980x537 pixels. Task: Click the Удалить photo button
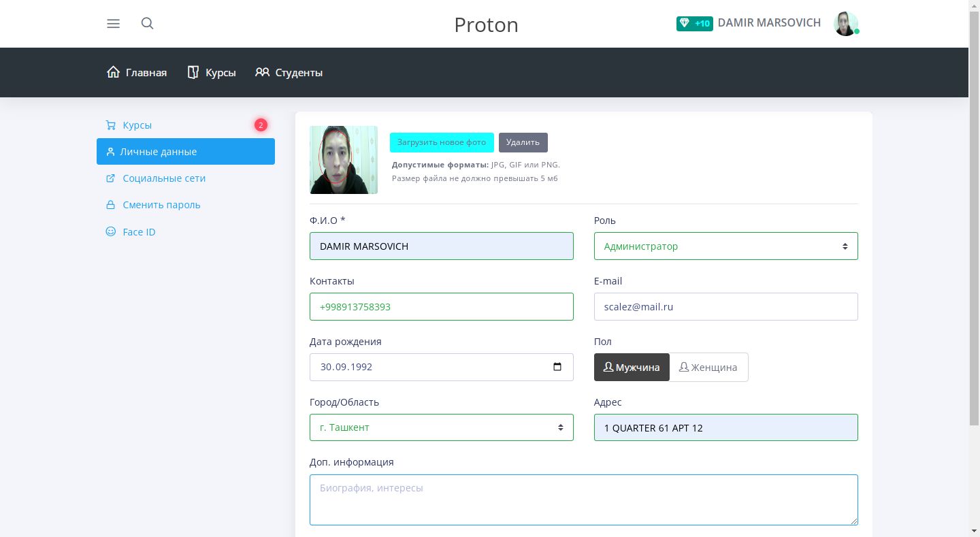pos(523,142)
